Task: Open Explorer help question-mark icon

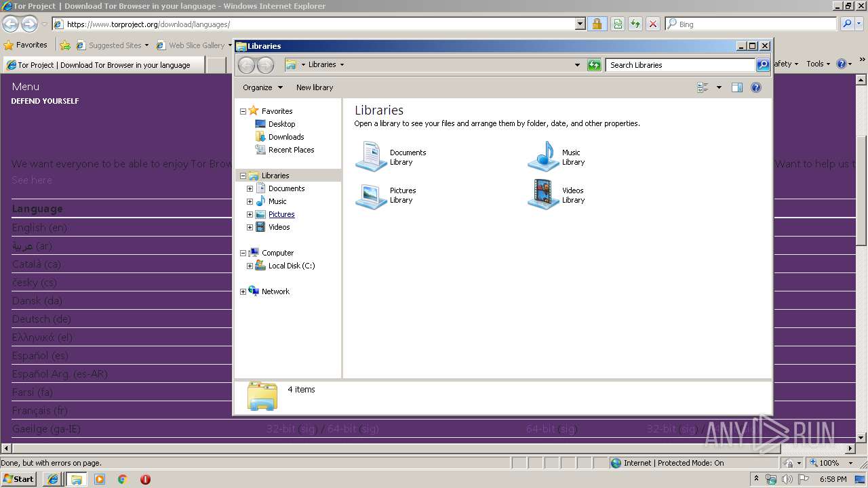Action: coord(756,87)
